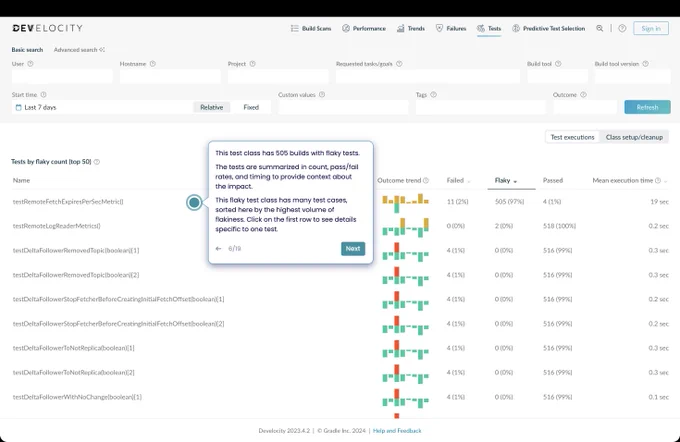Select the Test executions toggle
680x442 pixels.
(x=572, y=137)
